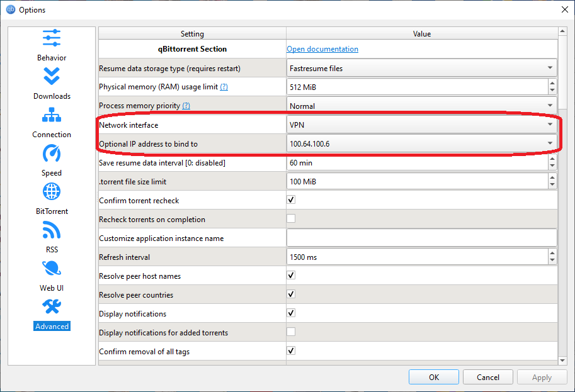Click the Value column header

pyautogui.click(x=422, y=34)
